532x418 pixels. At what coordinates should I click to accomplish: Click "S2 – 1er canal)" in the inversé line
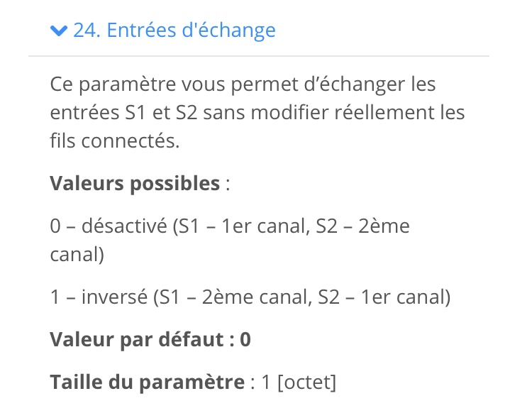tap(384, 297)
